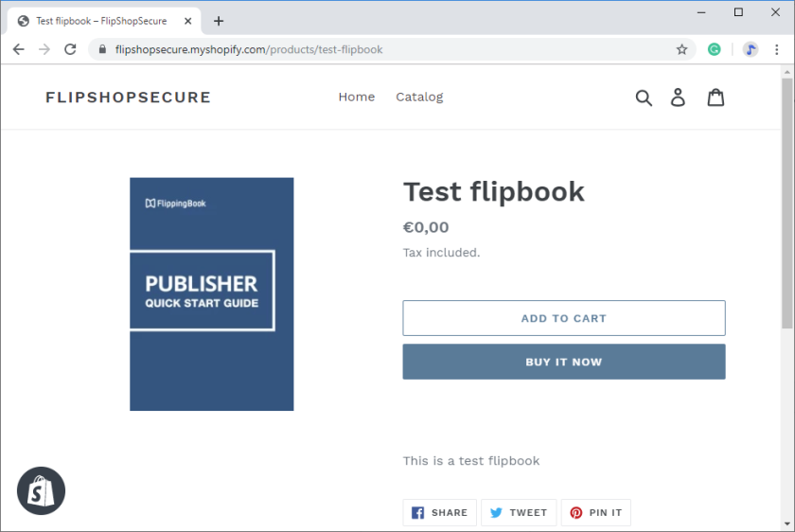The image size is (795, 532).
Task: Bookmark this page with star icon
Action: tap(681, 49)
